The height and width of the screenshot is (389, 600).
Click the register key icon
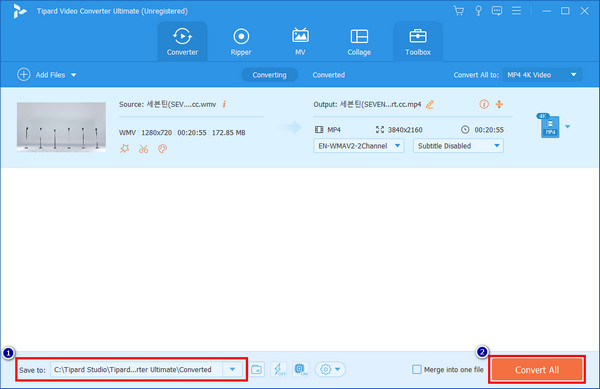(478, 11)
